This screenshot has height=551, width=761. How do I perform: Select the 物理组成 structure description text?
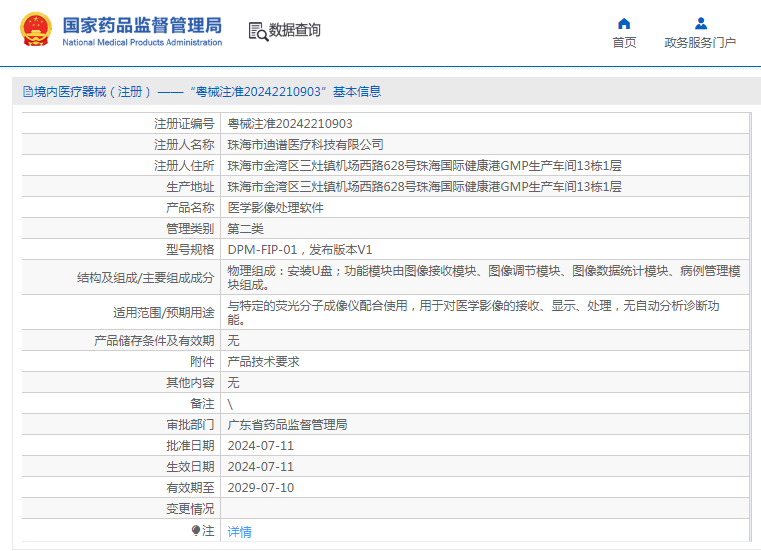click(484, 278)
